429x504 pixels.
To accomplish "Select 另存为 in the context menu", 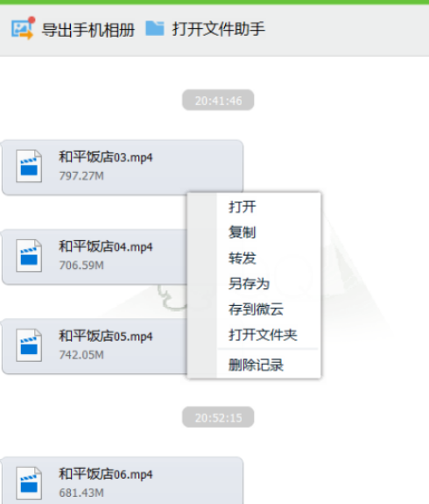I will click(x=249, y=283).
